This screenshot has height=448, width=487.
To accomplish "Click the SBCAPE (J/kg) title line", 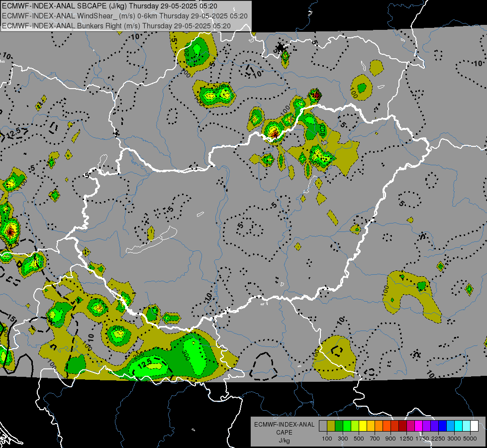I will (109, 6).
